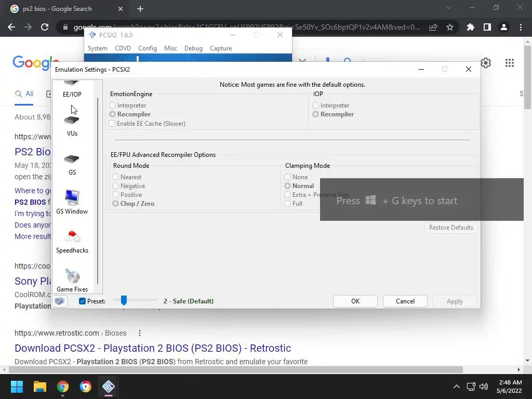Open the System menu in PCSX2
This screenshot has width=532, height=399.
pyautogui.click(x=97, y=48)
